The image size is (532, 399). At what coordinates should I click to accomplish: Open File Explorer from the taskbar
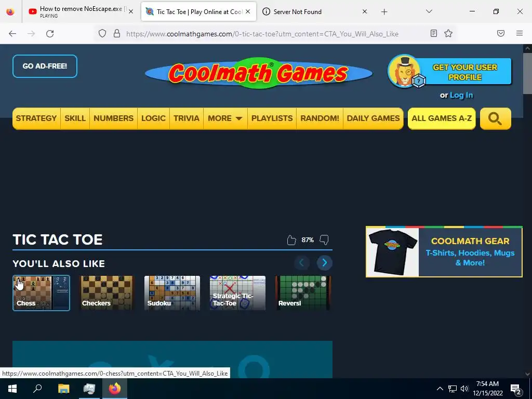point(63,389)
